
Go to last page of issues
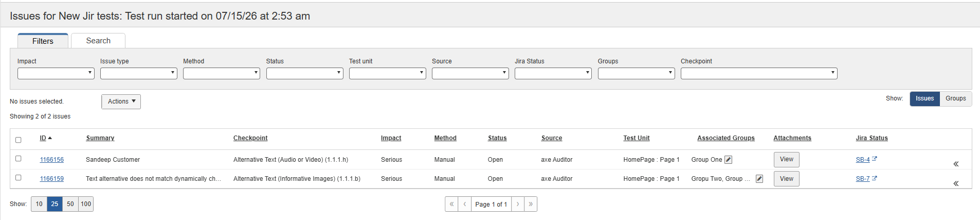point(531,204)
